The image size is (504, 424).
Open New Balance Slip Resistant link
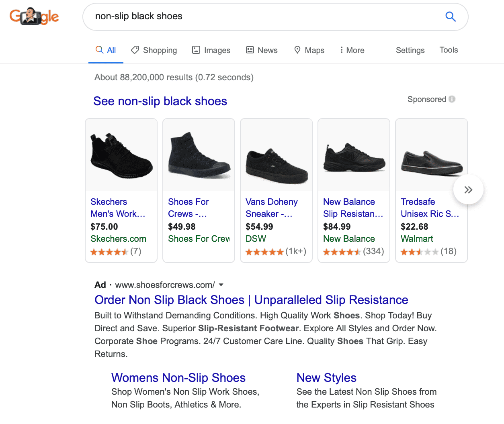(353, 208)
